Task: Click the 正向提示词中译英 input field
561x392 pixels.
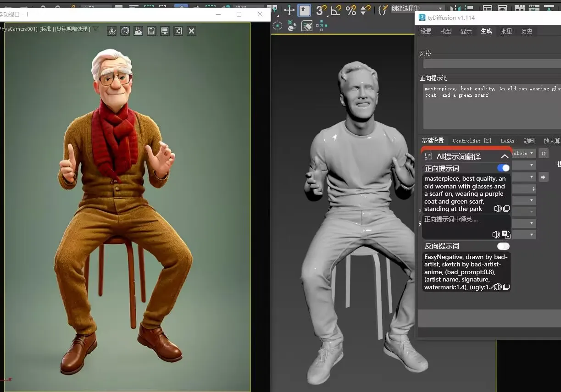Action: click(467, 227)
